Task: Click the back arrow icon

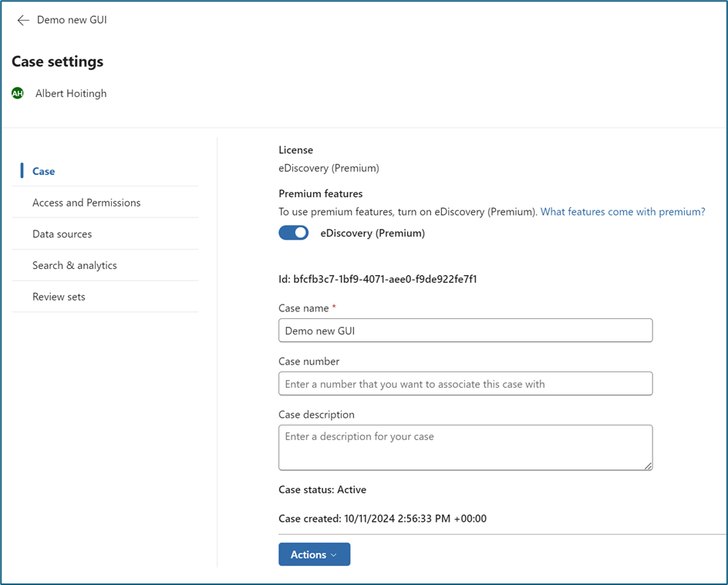Action: tap(23, 21)
